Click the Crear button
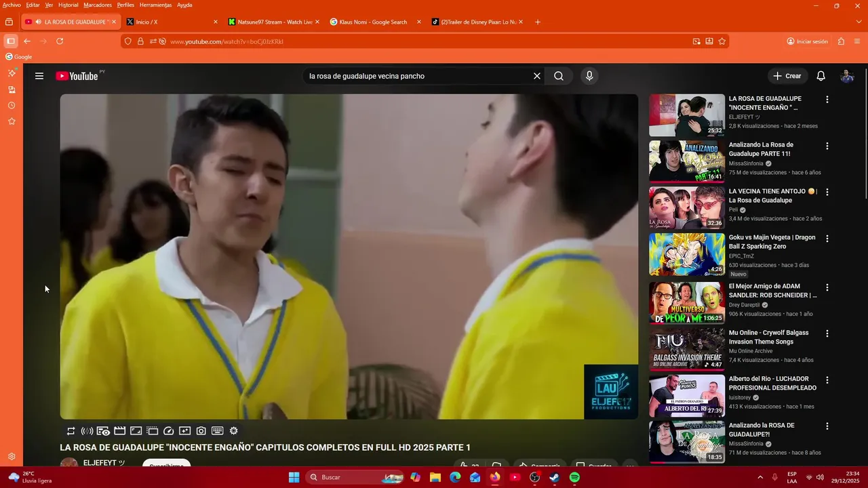The image size is (868, 488). 787,76
